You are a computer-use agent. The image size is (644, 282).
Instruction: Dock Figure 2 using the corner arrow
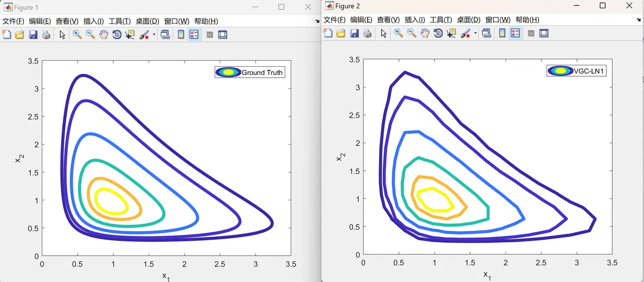click(x=638, y=20)
